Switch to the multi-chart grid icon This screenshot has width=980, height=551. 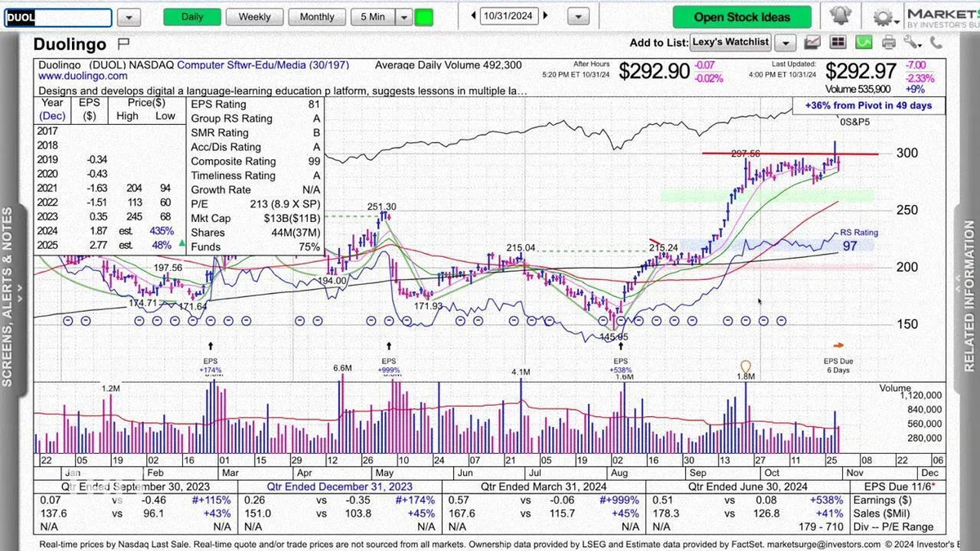pyautogui.click(x=837, y=42)
